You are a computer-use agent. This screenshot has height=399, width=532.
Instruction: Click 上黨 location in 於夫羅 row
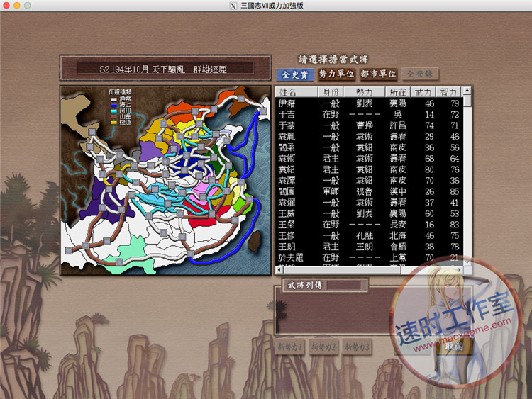(x=398, y=258)
